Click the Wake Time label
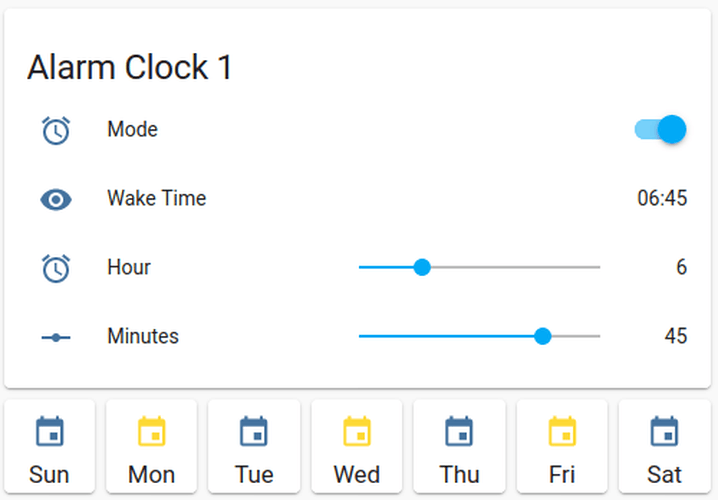718x500 pixels. click(x=156, y=198)
